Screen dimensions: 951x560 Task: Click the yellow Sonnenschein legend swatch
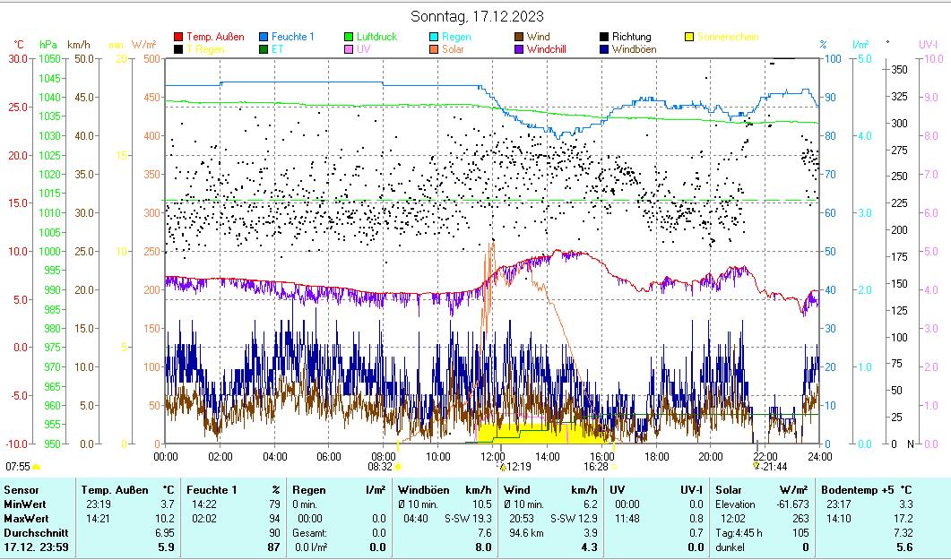point(689,37)
